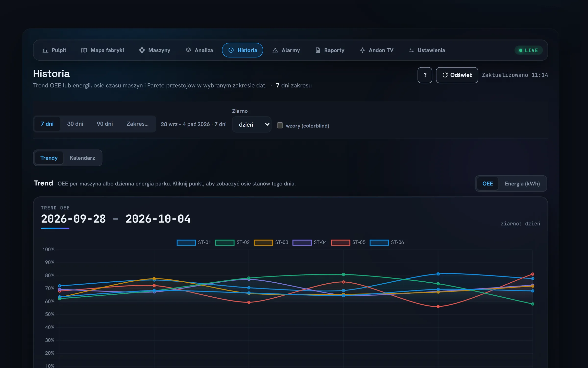This screenshot has width=588, height=368.
Task: Click the Maszyny chip icon
Action: [142, 50]
